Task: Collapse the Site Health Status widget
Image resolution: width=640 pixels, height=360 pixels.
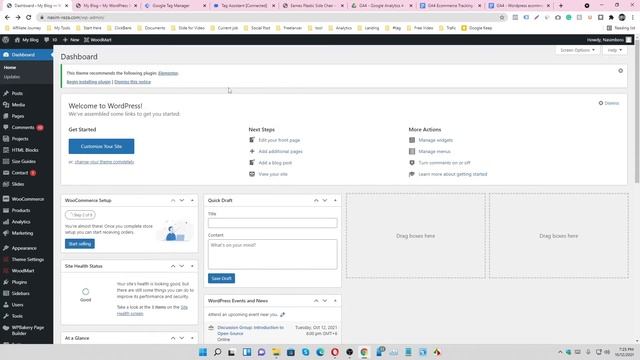Action: tap(192, 266)
